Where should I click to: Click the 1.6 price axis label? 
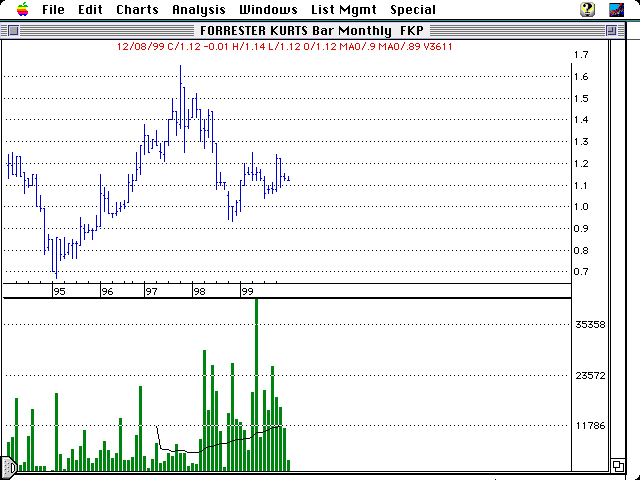pyautogui.click(x=581, y=77)
